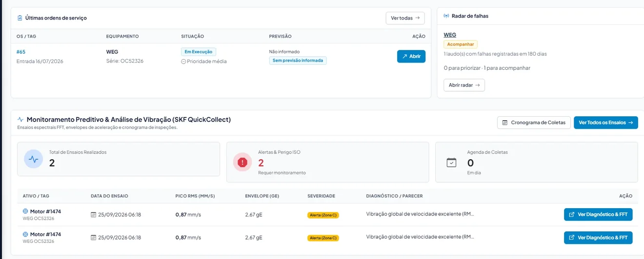
Task: Click the DATA DO ENSAIO column header
Action: [109, 196]
